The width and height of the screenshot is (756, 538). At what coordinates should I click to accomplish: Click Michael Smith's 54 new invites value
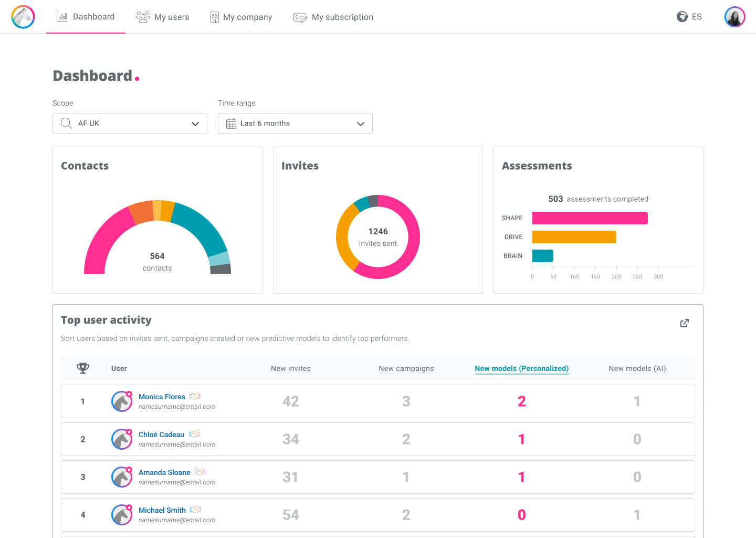[x=291, y=515]
